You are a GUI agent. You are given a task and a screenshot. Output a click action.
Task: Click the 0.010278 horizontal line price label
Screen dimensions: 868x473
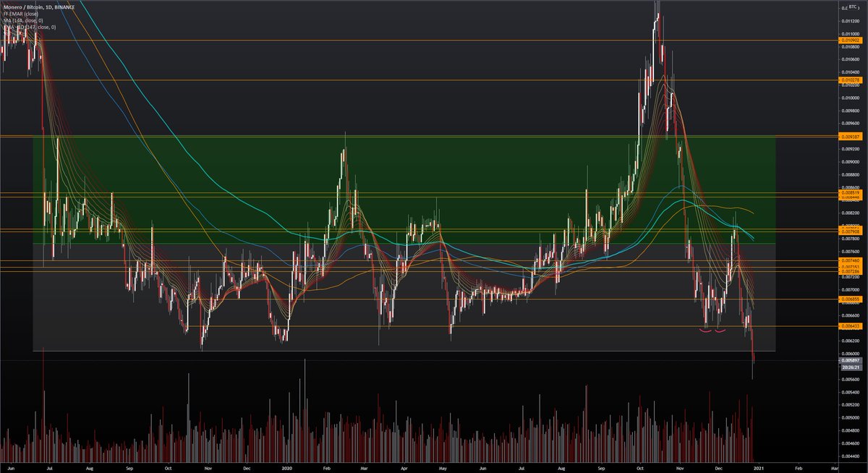851,80
